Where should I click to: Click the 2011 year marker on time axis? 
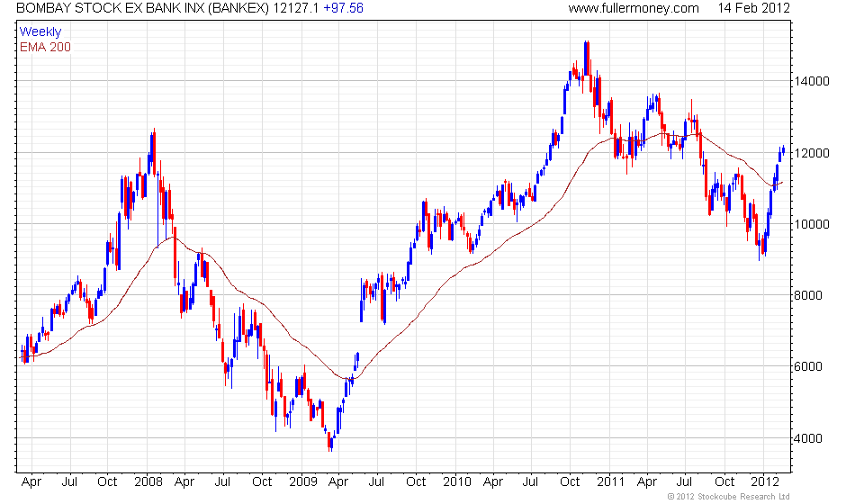point(610,481)
